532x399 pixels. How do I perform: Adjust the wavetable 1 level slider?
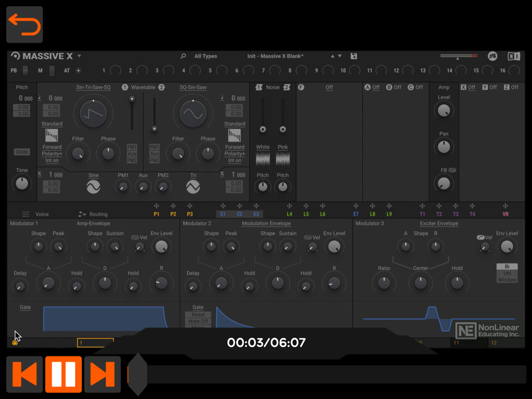(132, 99)
